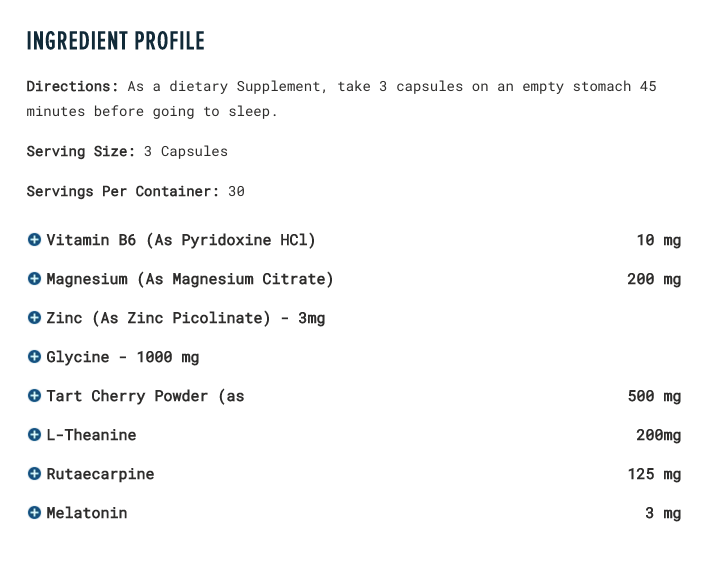The image size is (721, 563).
Task: Click the plus icon beside L-Theanine
Action: pyautogui.click(x=34, y=435)
